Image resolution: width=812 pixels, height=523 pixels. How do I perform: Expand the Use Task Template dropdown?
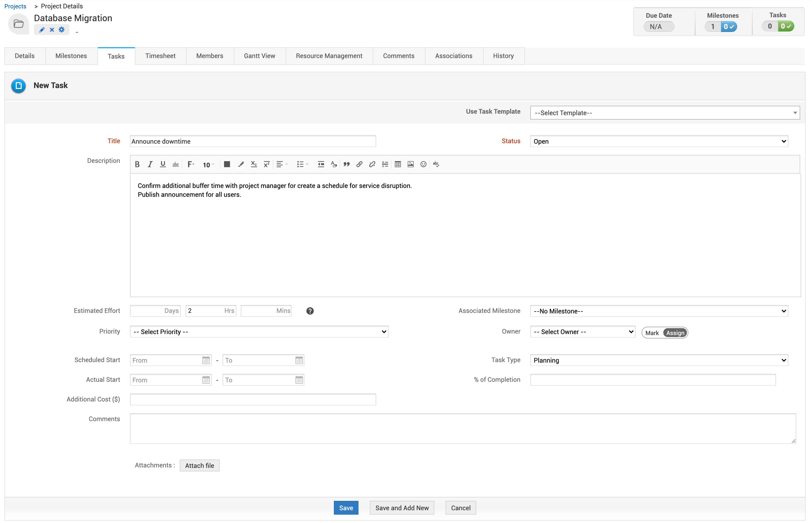[x=665, y=113]
